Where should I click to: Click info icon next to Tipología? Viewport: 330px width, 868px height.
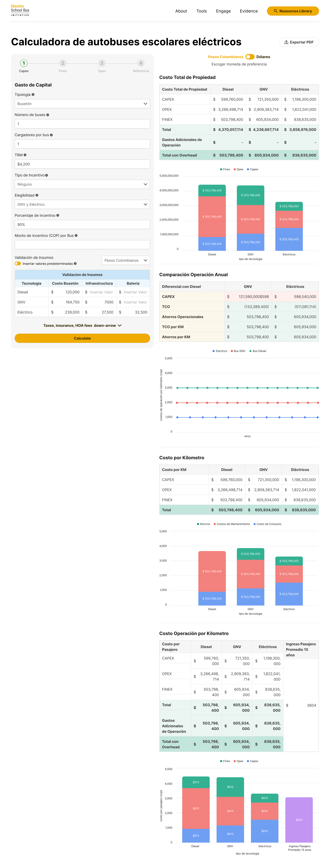click(x=33, y=95)
